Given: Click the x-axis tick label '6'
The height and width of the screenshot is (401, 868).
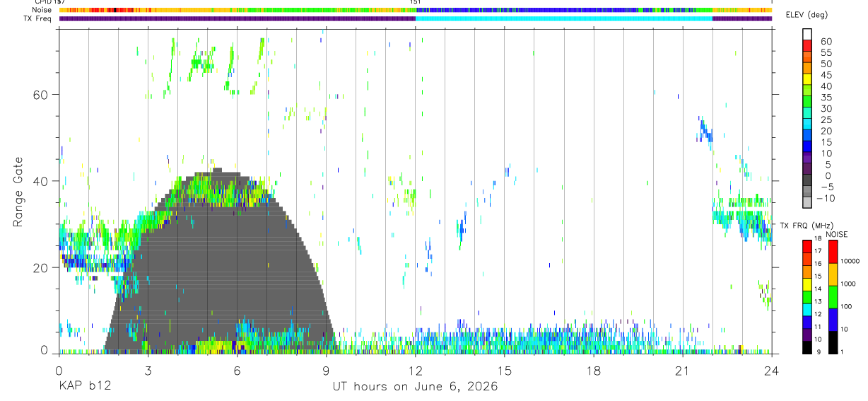Looking at the screenshot, I should tap(237, 371).
